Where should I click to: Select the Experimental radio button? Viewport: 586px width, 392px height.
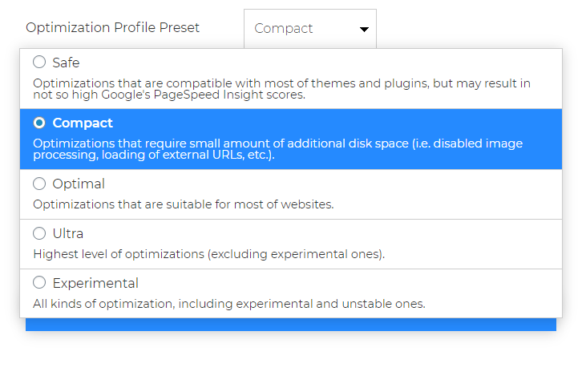point(39,282)
